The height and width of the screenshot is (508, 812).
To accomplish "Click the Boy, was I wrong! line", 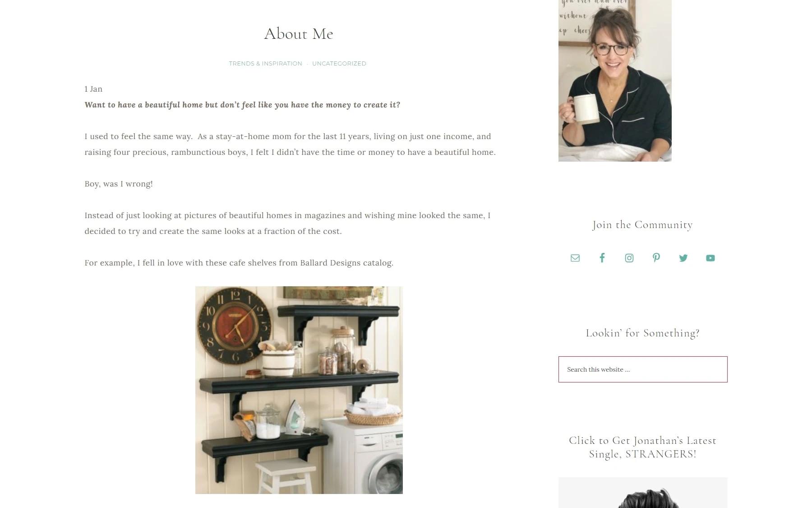I will [x=119, y=184].
